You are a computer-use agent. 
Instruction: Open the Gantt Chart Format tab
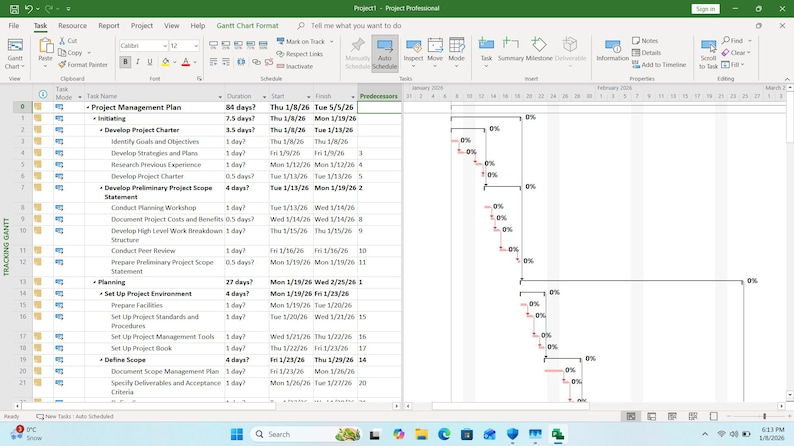pyautogui.click(x=248, y=25)
